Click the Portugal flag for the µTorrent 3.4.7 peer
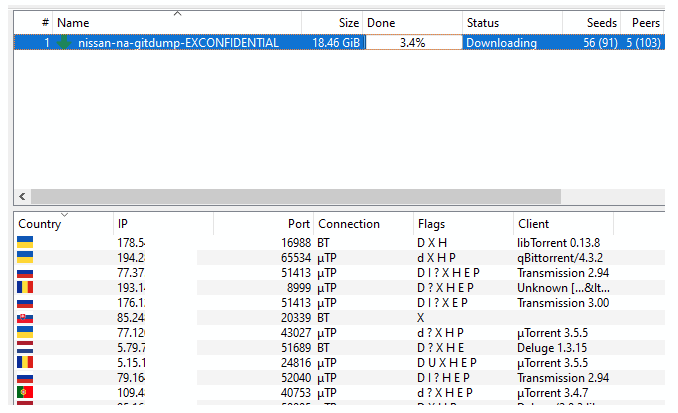 [25, 392]
